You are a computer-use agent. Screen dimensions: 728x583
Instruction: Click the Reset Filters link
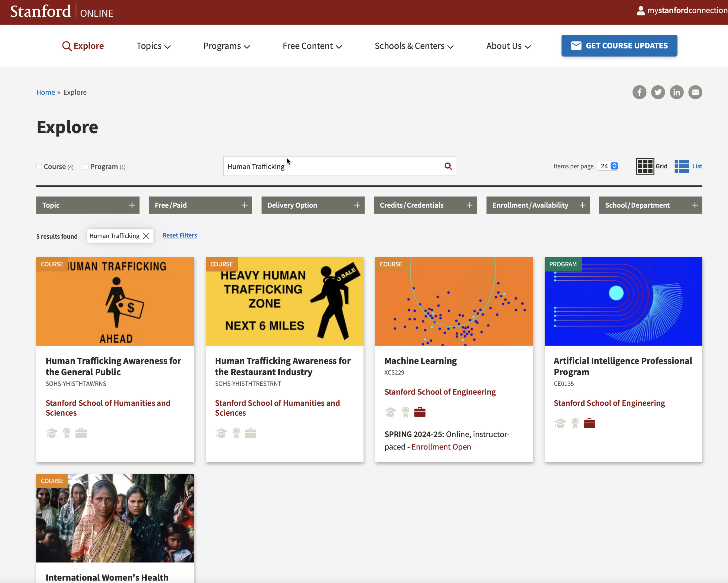click(180, 235)
